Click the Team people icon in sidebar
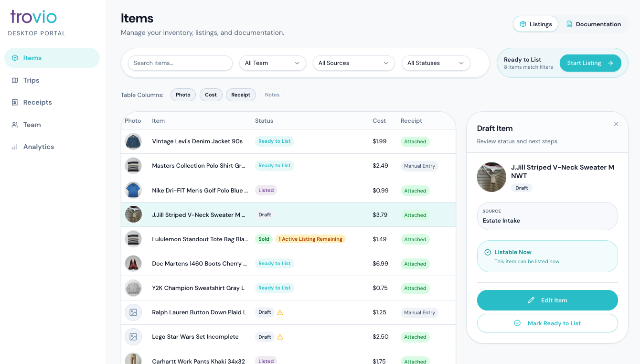The image size is (640, 364). coord(15,125)
